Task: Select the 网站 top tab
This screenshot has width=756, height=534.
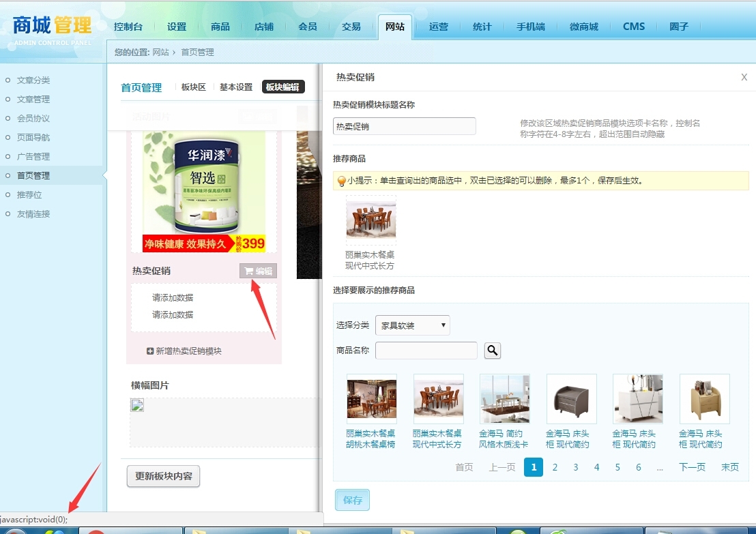Action: click(x=395, y=27)
